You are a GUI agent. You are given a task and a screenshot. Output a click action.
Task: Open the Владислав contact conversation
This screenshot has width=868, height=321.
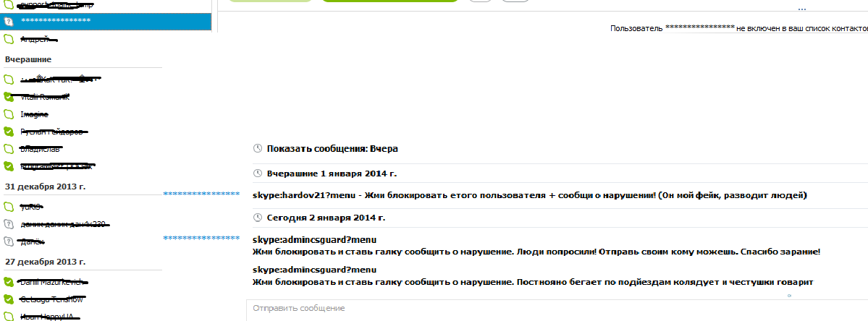click(40, 149)
